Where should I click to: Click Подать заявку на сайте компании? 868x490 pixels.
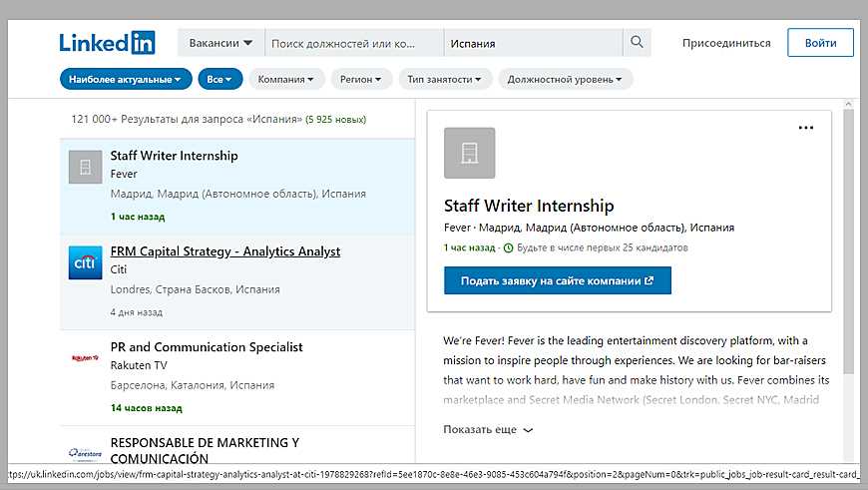click(557, 280)
